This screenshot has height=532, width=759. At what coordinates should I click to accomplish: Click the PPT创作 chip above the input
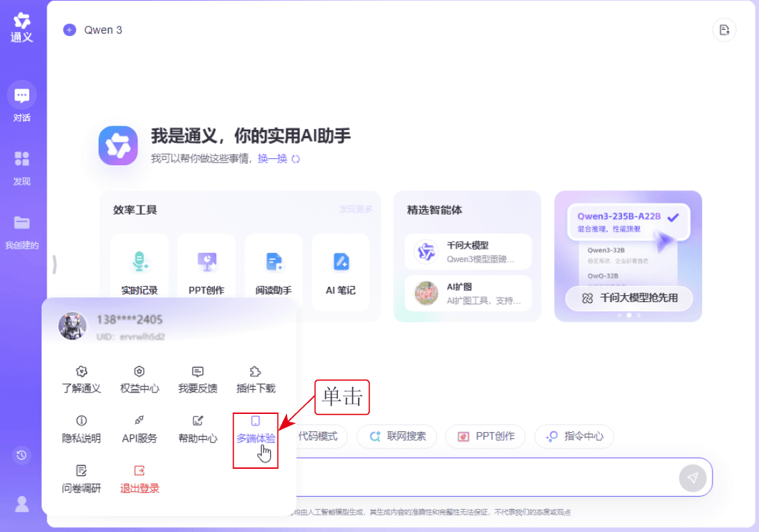pos(486,436)
